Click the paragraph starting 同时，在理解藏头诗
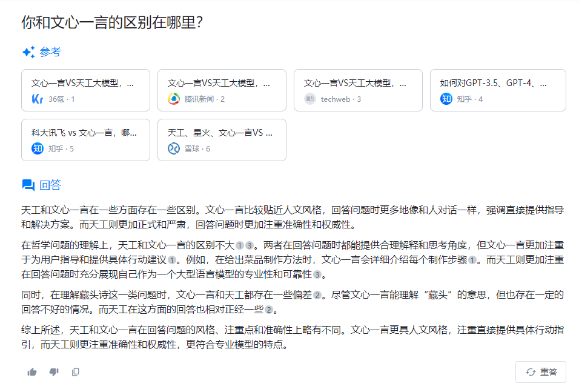Viewport: 579px width, 392px height. 293,302
